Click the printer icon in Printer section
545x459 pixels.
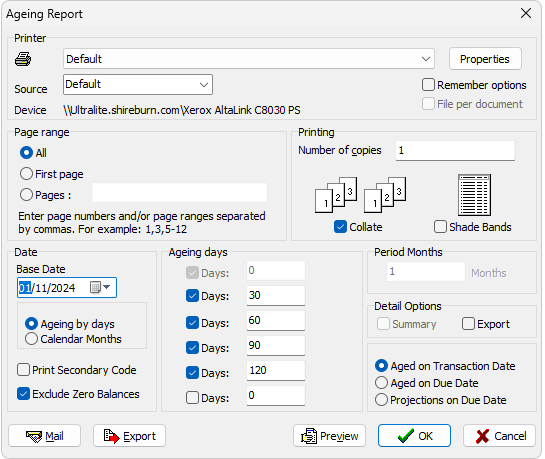pyautogui.click(x=23, y=59)
